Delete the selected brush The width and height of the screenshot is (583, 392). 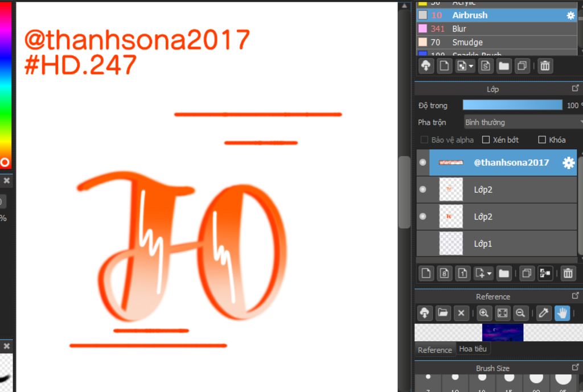click(545, 66)
